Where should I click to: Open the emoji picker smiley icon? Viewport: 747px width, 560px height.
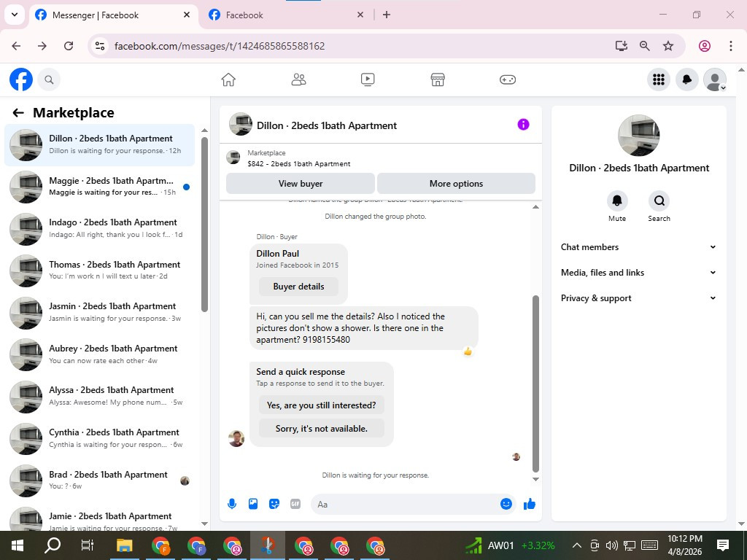click(x=506, y=504)
